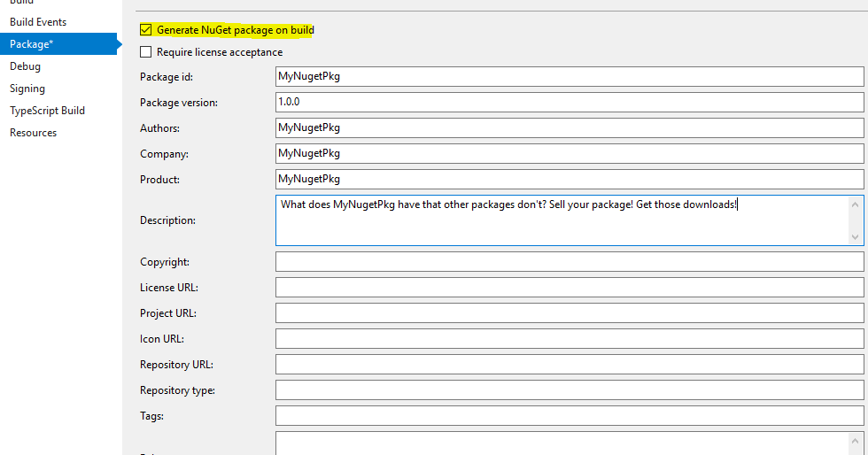Open the Build Events tab

point(38,22)
